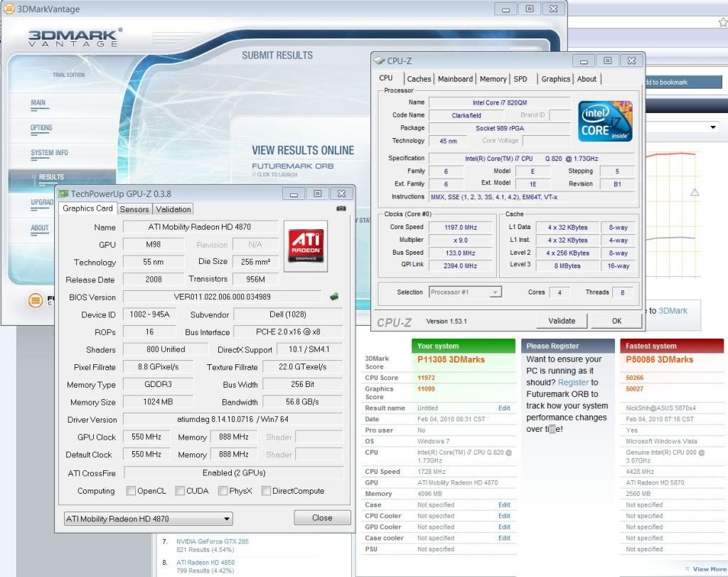Select the Graphics Card tab in GPU-Z
The height and width of the screenshot is (577, 728).
point(87,208)
